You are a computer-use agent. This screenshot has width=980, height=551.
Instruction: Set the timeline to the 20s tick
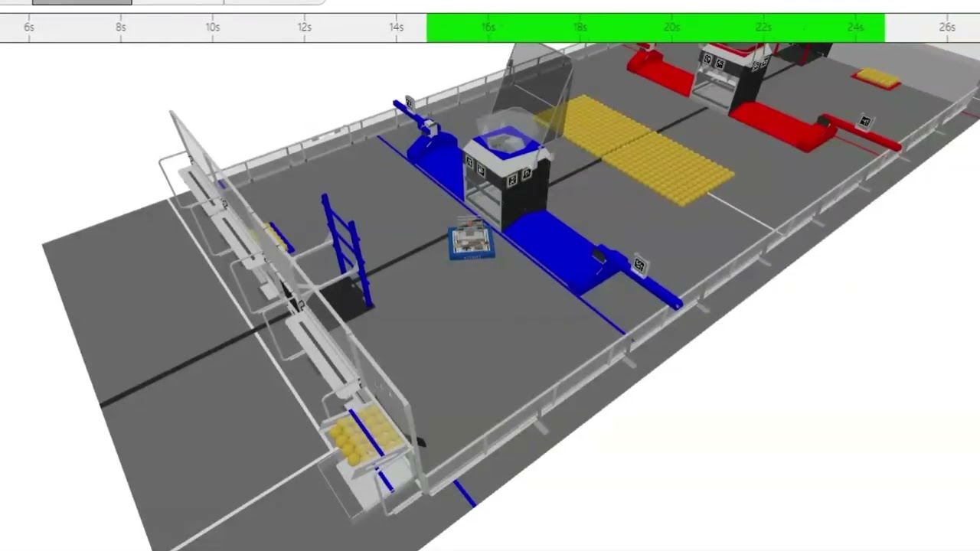point(672,28)
